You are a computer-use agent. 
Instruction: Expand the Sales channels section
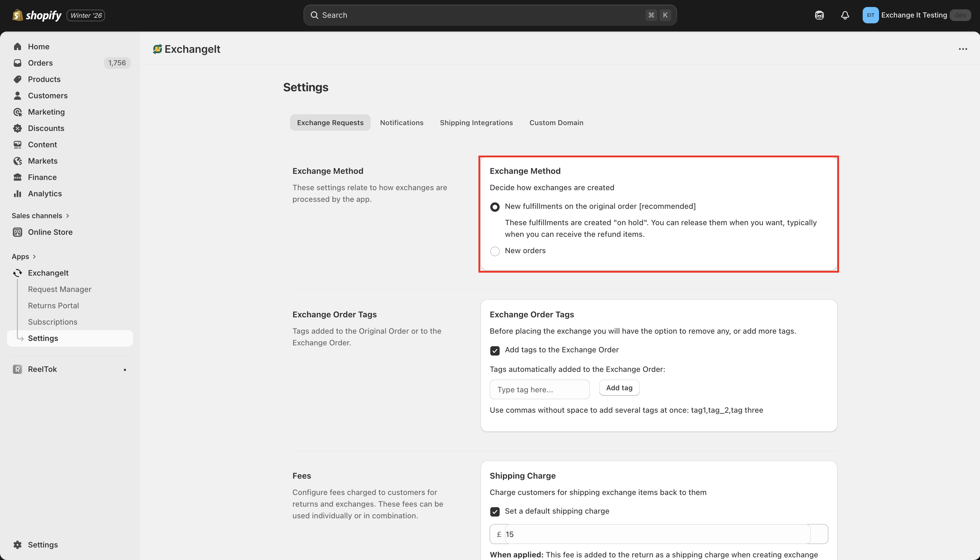67,216
